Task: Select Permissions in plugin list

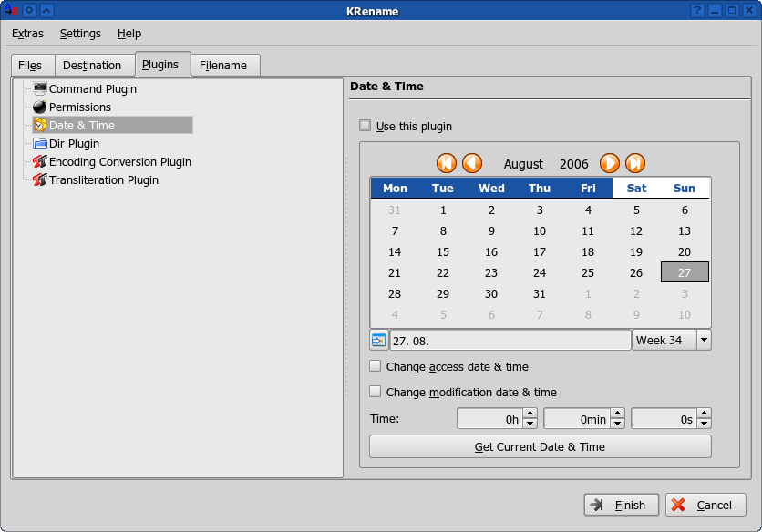Action: [x=79, y=107]
